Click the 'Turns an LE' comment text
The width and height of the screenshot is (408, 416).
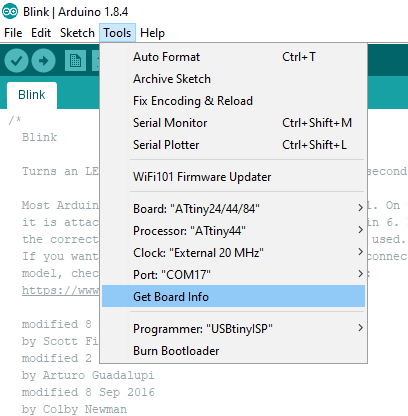point(60,171)
